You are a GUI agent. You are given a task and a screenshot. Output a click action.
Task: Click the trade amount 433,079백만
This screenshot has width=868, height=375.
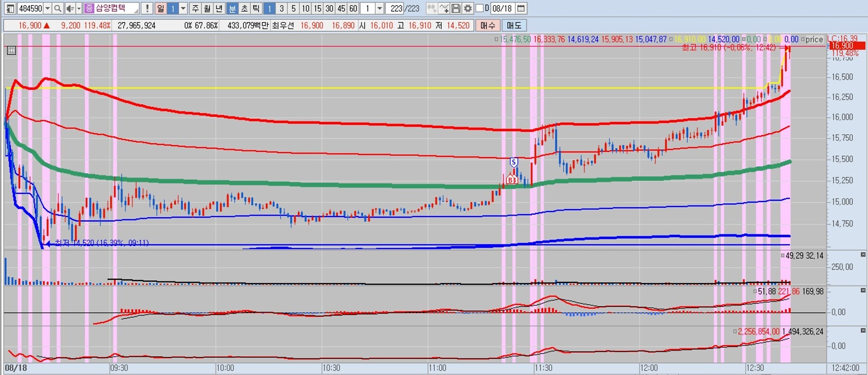pyautogui.click(x=248, y=25)
